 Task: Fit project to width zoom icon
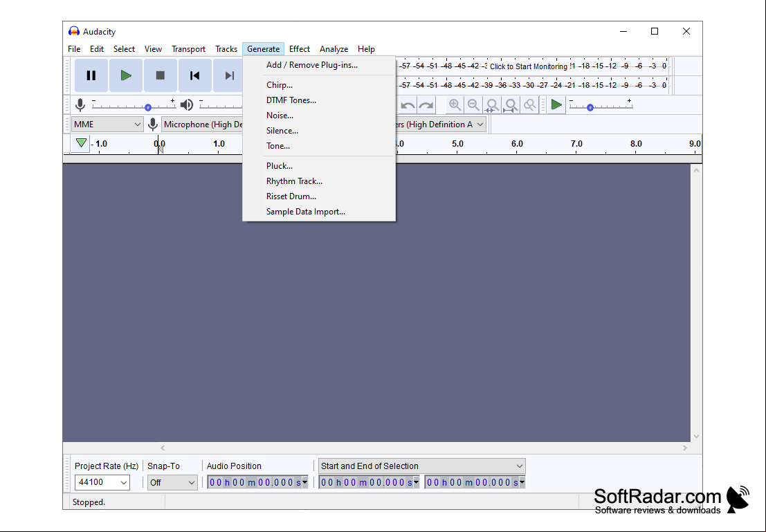511,105
